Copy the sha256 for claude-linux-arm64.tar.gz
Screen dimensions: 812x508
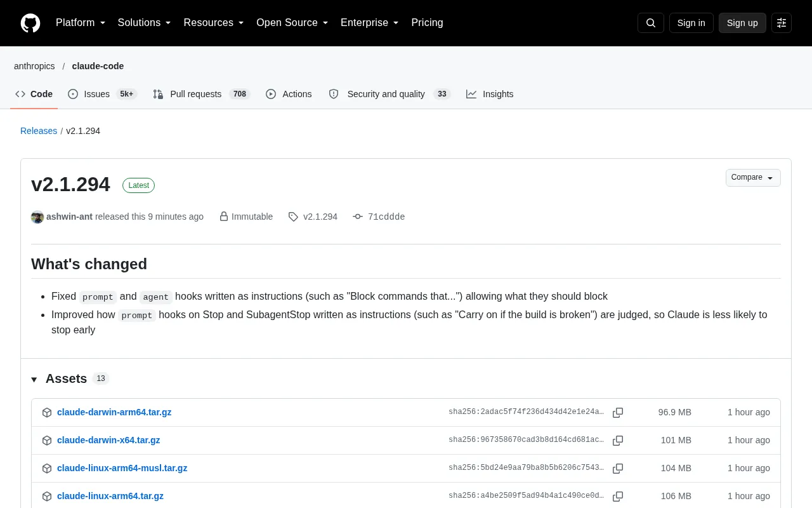click(618, 497)
